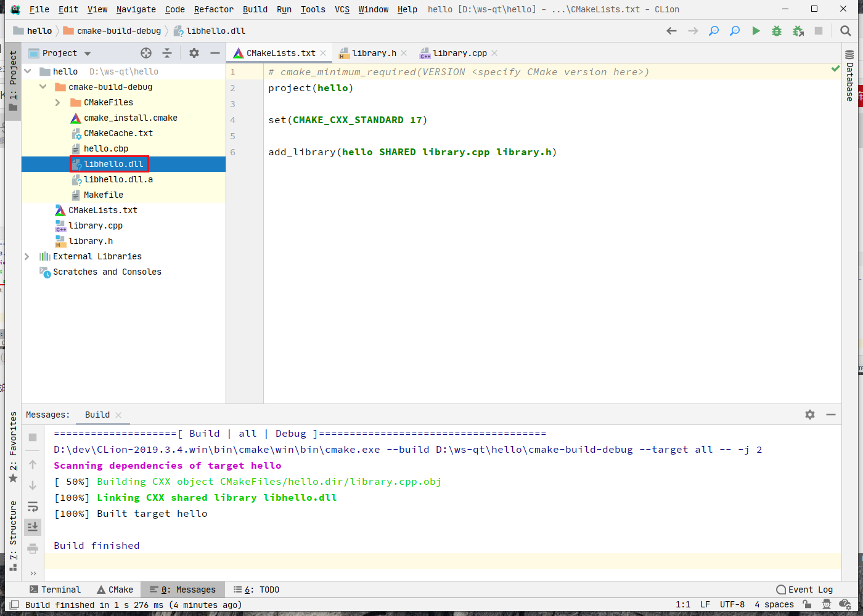Hide the Messages panel with minus icon

coord(831,415)
